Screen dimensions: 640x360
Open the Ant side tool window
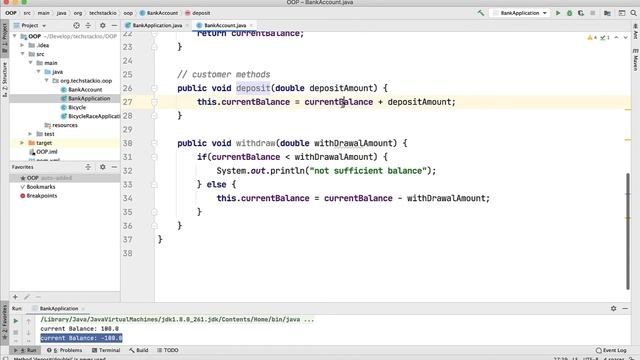click(636, 32)
